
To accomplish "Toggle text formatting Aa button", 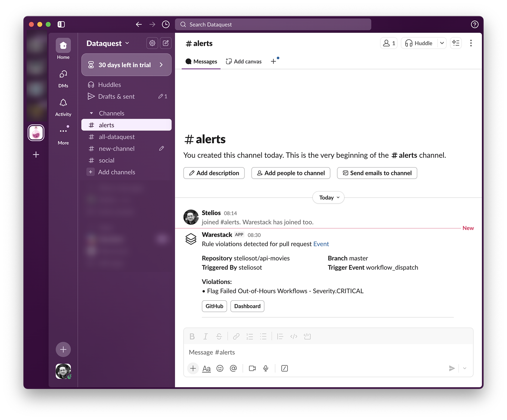I will [x=206, y=368].
